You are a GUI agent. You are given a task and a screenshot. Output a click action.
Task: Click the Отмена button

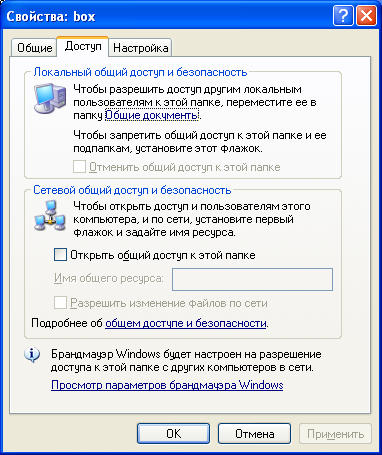(x=255, y=434)
